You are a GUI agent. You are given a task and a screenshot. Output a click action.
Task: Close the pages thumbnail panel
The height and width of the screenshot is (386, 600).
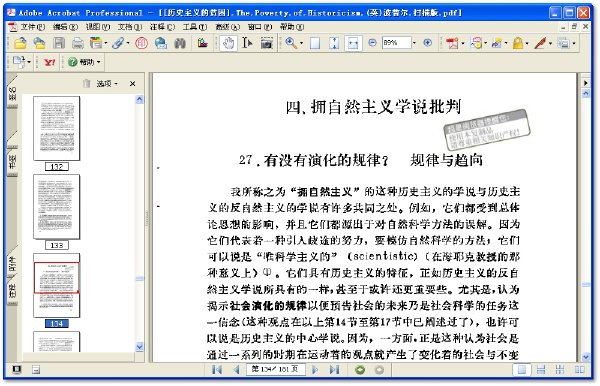point(132,83)
